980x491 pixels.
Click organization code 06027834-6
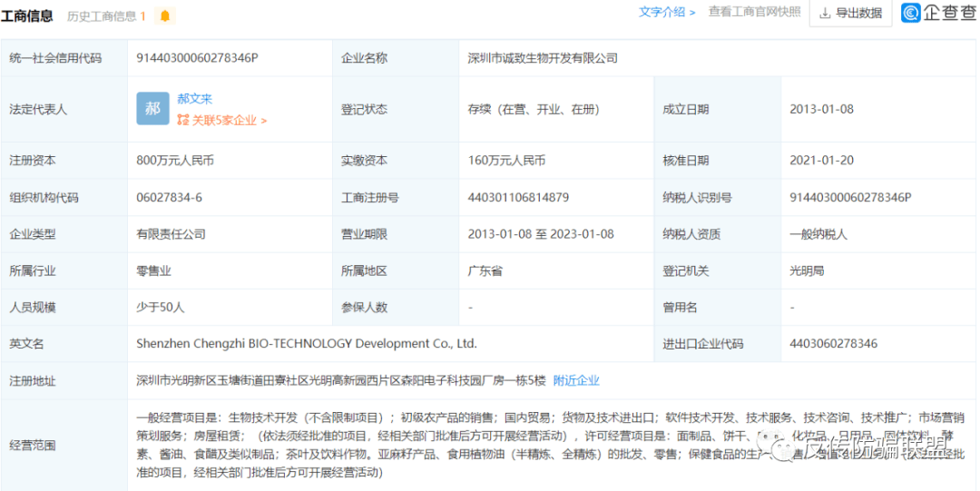coord(169,197)
